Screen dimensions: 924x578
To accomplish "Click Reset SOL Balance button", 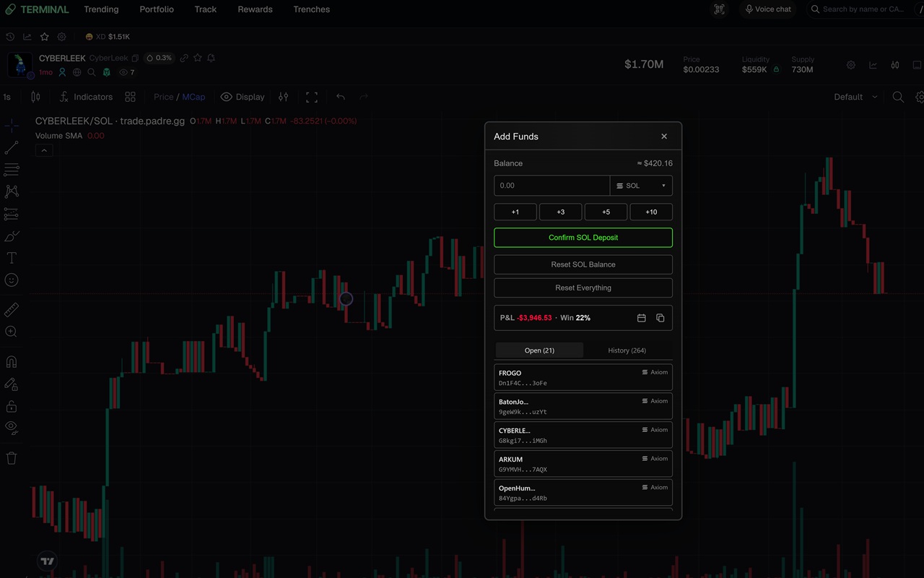I will click(x=583, y=264).
